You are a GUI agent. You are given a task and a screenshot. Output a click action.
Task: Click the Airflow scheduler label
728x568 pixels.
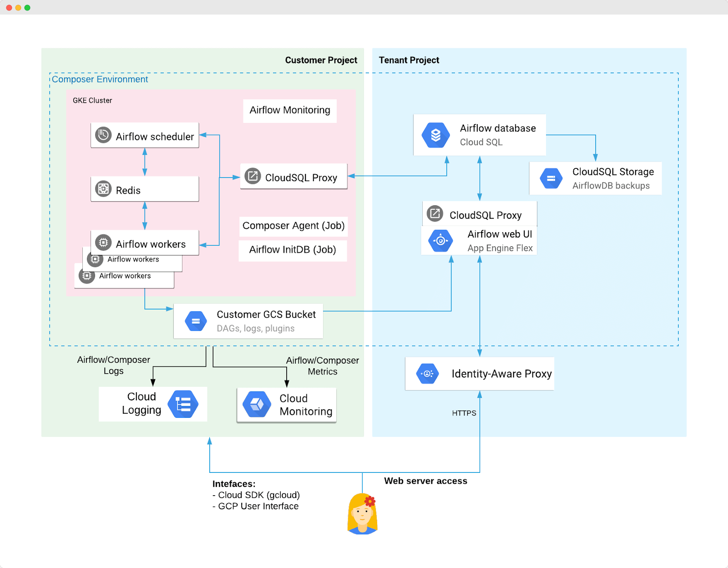click(x=155, y=137)
